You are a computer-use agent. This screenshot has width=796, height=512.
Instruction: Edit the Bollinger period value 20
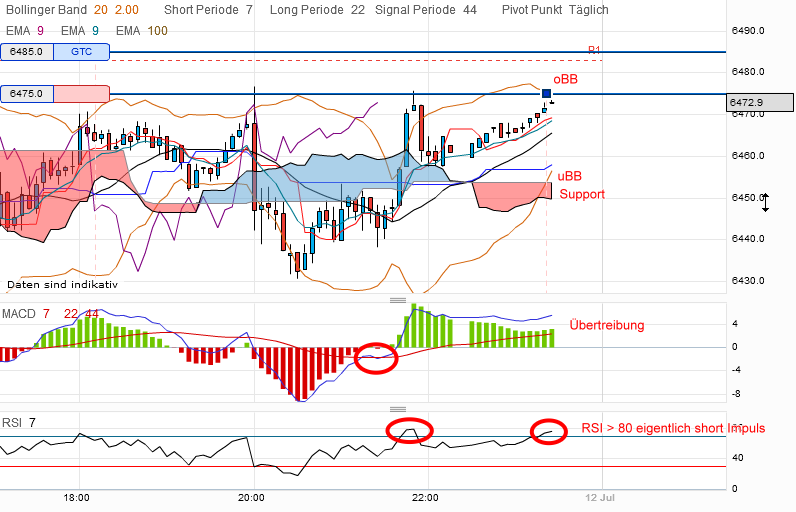point(101,10)
